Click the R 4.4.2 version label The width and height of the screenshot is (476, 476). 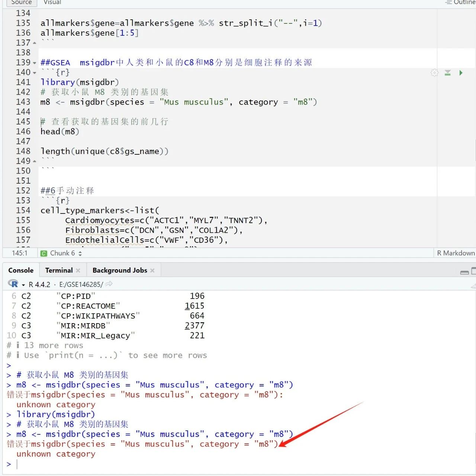pos(39,284)
